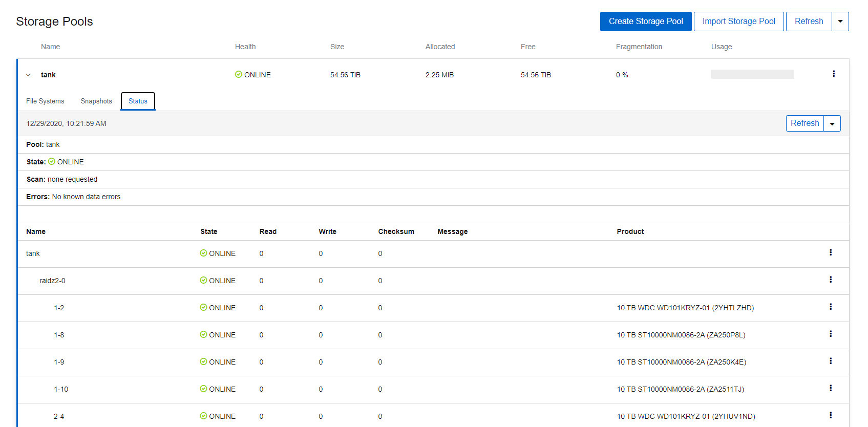The image size is (868, 427).
Task: Click product text with serial ZA250P8L
Action: pos(681,335)
